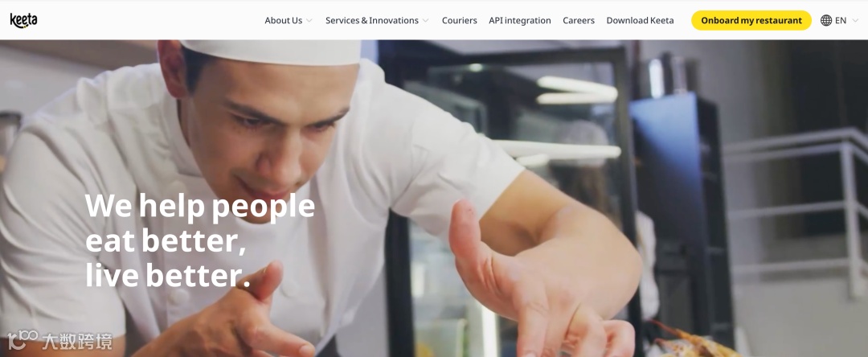
Task: Click the globe language icon
Action: [826, 20]
